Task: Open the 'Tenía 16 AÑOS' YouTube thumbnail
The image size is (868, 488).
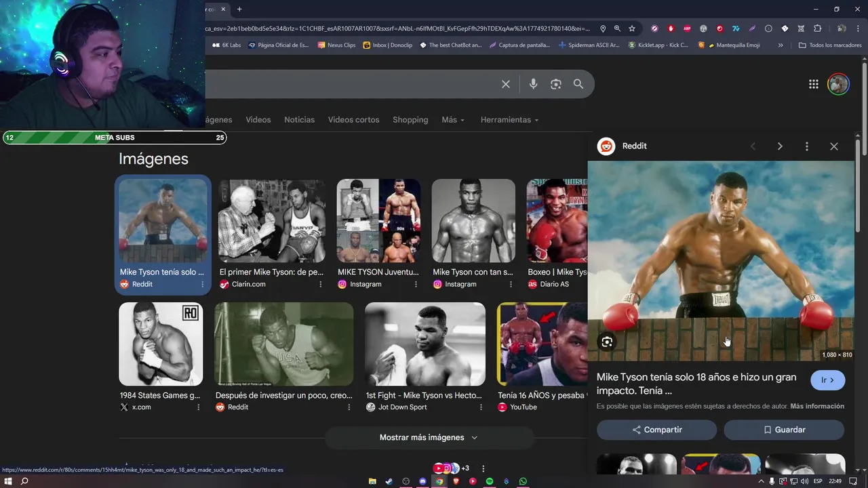Action: click(542, 344)
